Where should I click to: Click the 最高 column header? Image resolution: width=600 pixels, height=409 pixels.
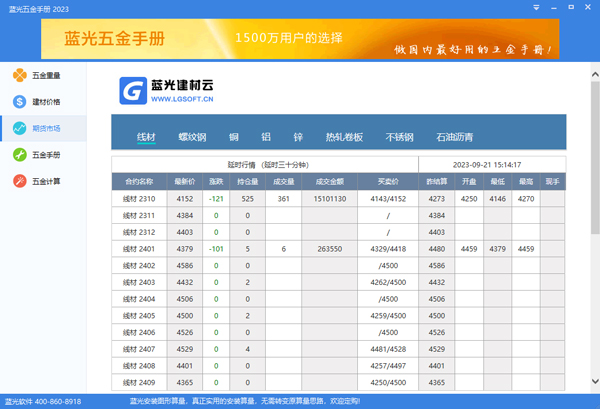point(526,182)
